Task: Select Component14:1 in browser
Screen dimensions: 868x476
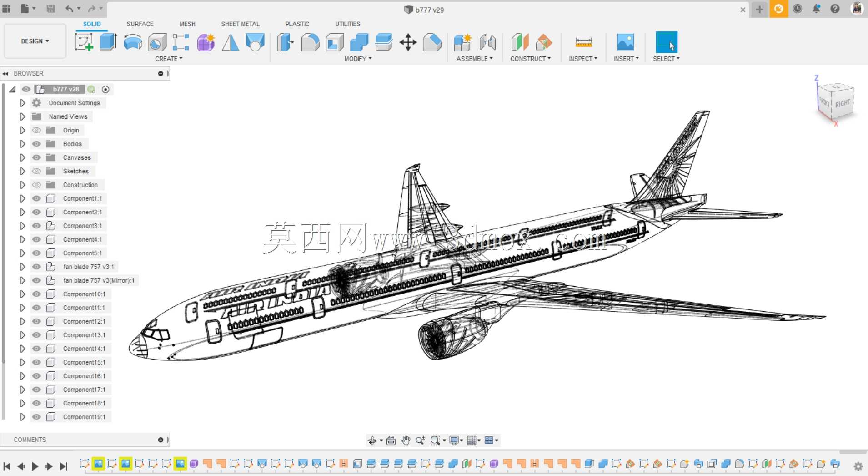Action: (x=84, y=349)
